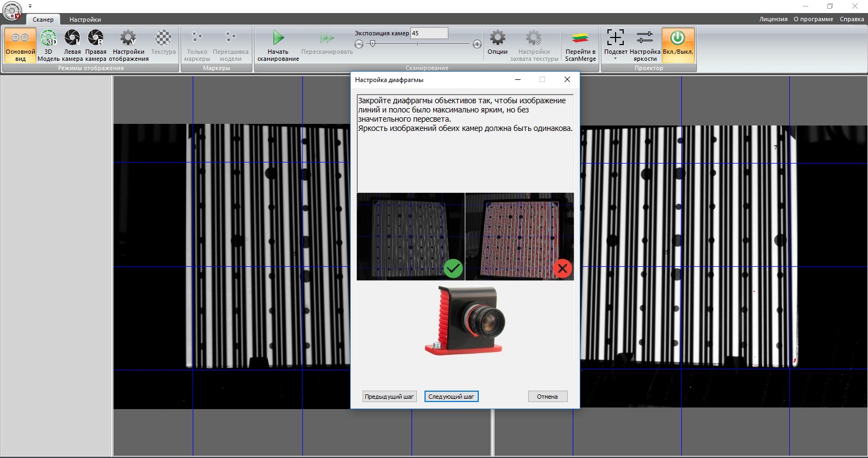Viewport: 868px width, 458px height.
Task: Open the quick access toolbar dropdown arrow
Action: pyautogui.click(x=30, y=6)
